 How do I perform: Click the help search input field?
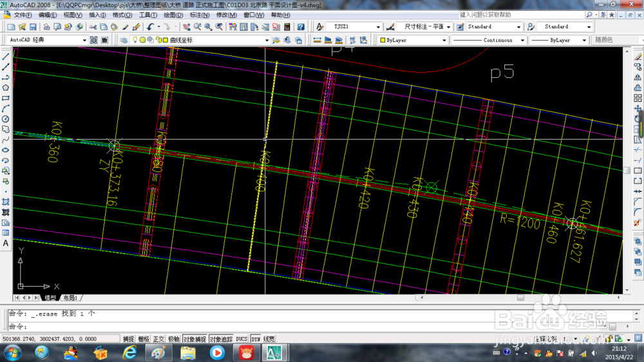pyautogui.click(x=520, y=15)
